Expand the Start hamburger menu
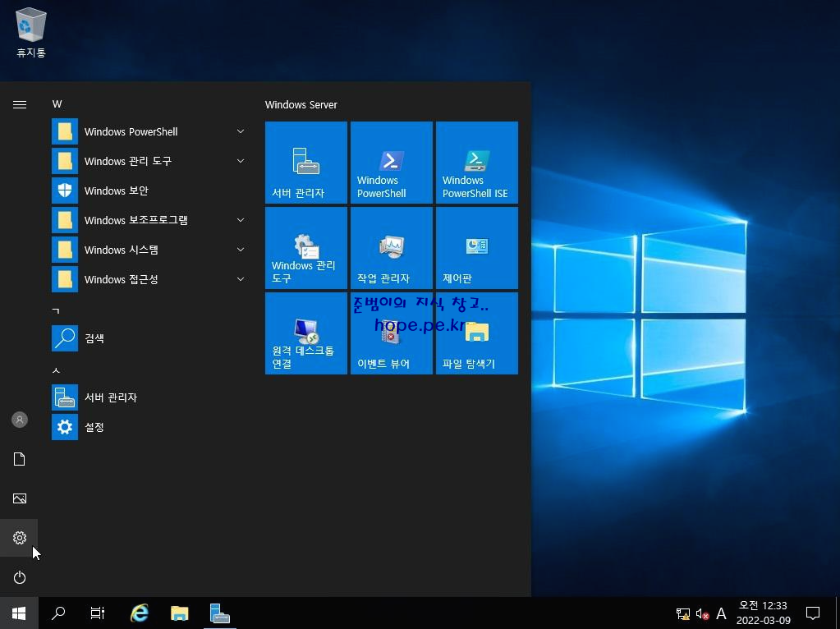840x629 pixels. (x=19, y=104)
